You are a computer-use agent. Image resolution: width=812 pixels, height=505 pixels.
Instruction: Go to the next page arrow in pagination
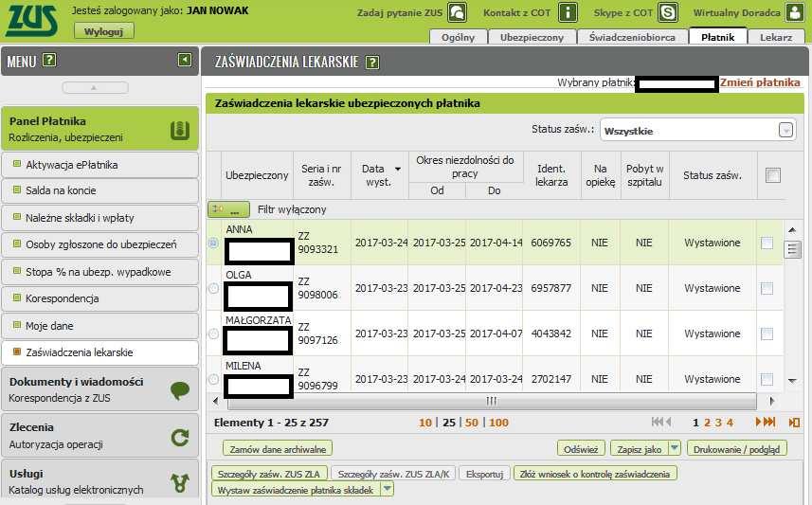758,423
